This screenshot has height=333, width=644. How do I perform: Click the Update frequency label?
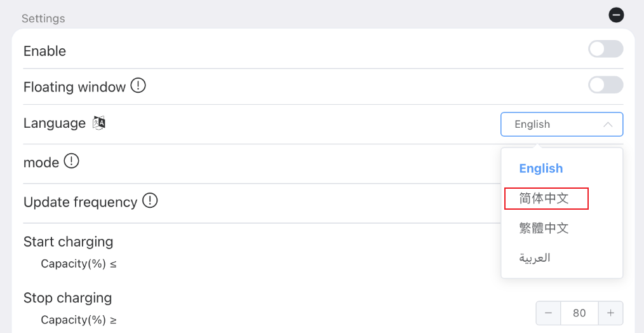coord(80,202)
